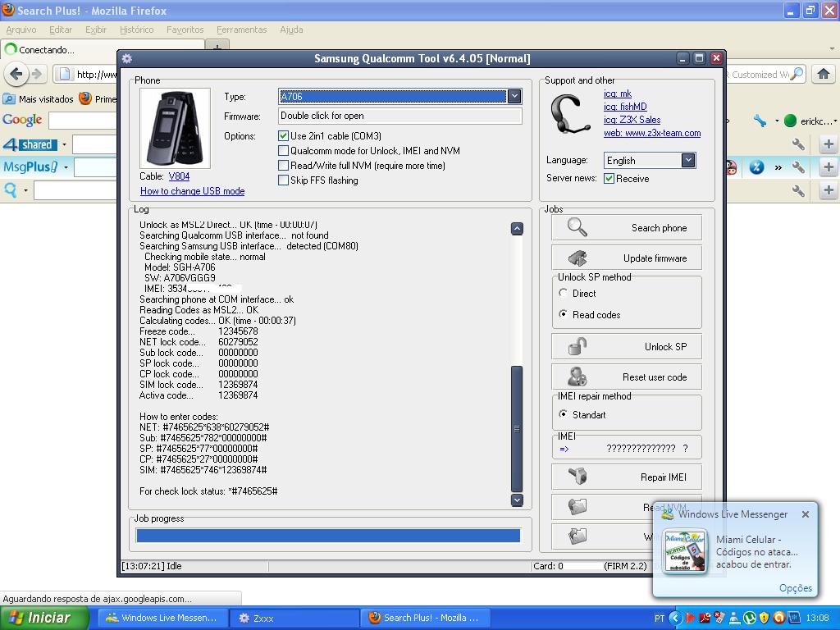Click the Write NVM folder icon
Screen dimensions: 840x630
[577, 536]
